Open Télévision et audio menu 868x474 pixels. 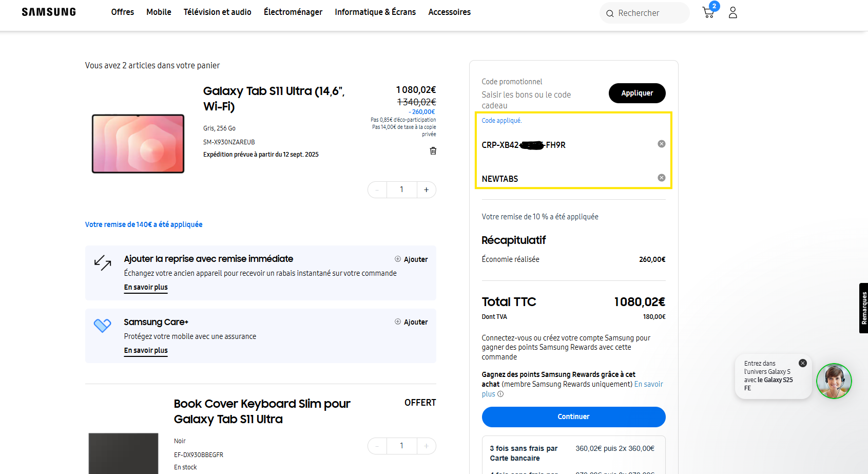click(x=218, y=12)
